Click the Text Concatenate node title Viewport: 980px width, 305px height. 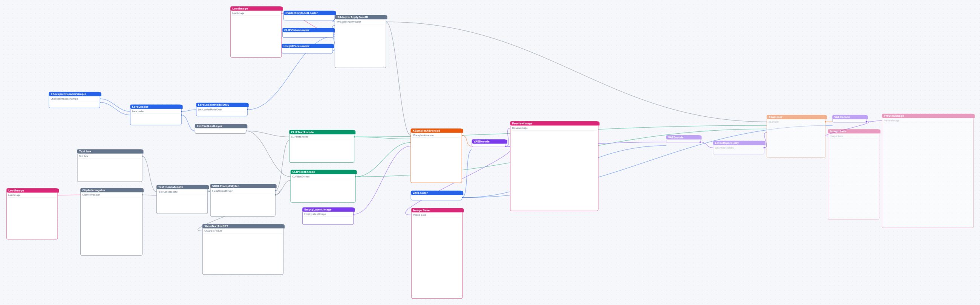182,187
